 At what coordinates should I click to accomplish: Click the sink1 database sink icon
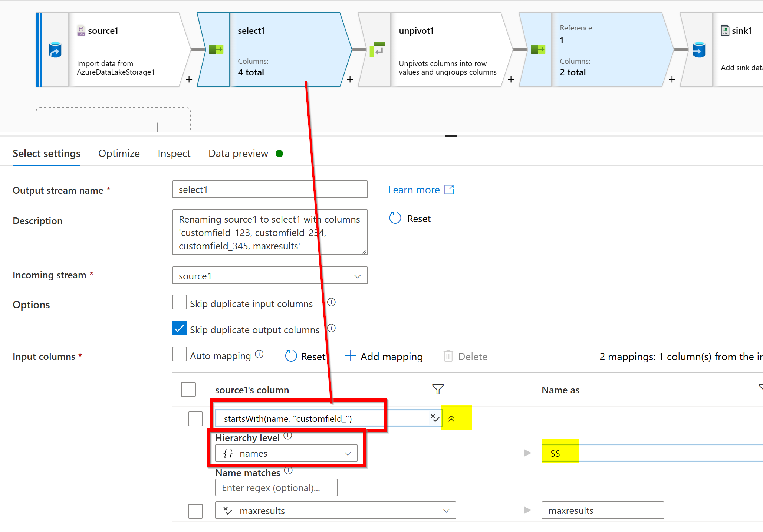(x=699, y=50)
